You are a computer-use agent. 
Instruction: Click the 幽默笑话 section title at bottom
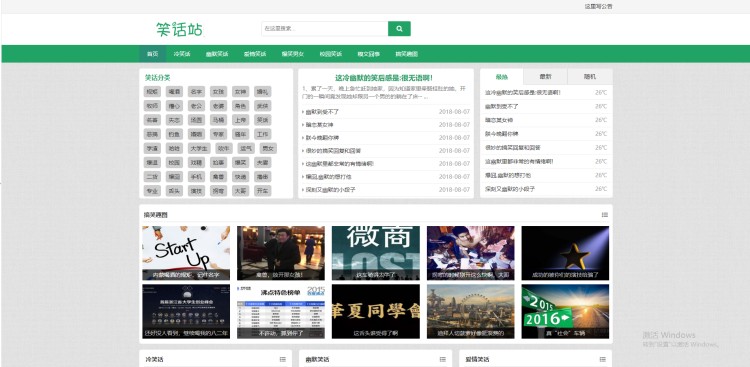point(317,359)
